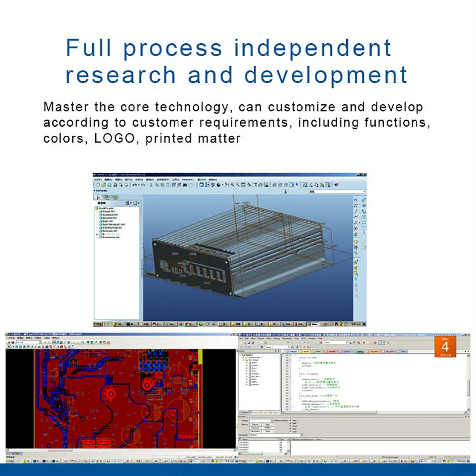Click Start Debug icon in Keil toolbar
This screenshot has width=476, height=476.
click(359, 343)
